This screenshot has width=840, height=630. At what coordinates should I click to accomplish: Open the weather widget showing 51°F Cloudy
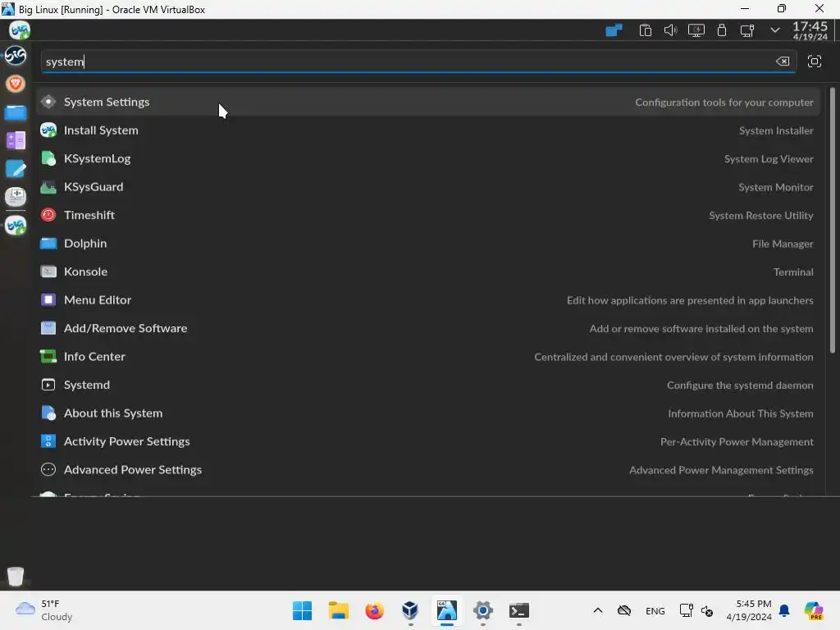[44, 610]
